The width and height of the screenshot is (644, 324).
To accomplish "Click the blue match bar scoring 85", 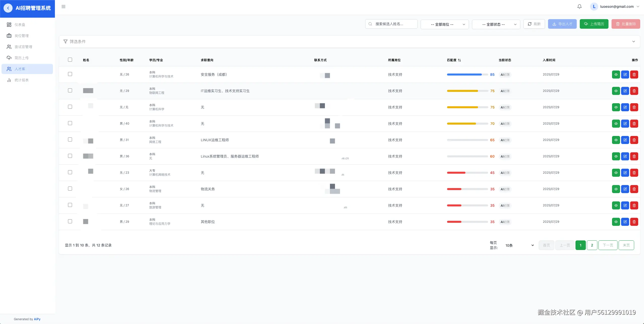I will click(x=464, y=75).
